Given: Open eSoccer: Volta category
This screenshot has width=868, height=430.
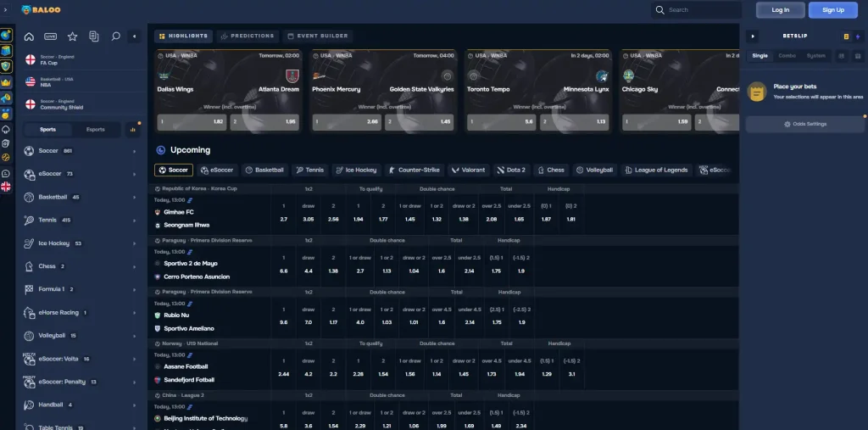Looking at the screenshot, I should [x=81, y=359].
